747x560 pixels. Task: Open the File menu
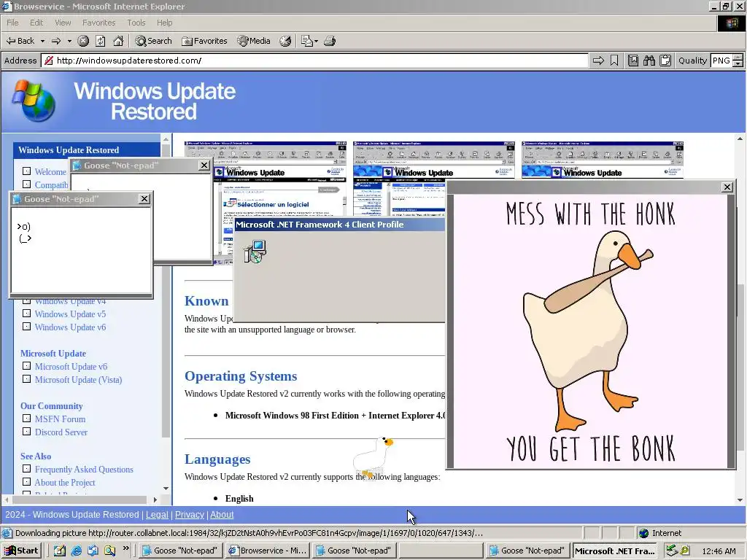pos(12,23)
